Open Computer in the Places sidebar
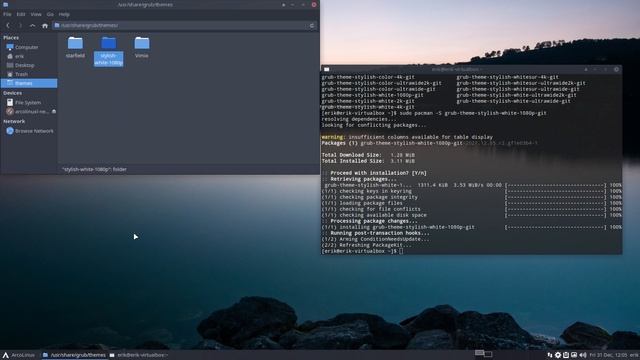The width and height of the screenshot is (640, 360). pyautogui.click(x=29, y=47)
